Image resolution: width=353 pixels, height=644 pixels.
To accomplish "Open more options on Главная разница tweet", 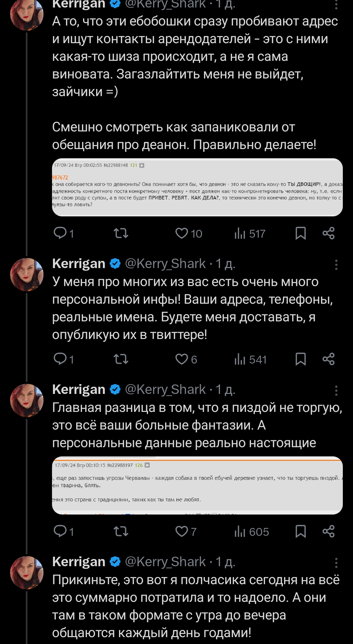I will click(336, 390).
